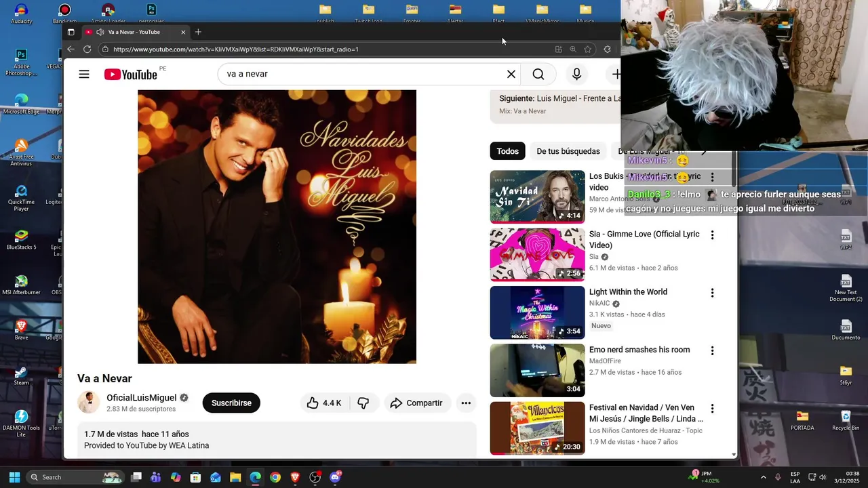Open Edge tab actions menu icon
The width and height of the screenshot is (868, 488).
71,32
